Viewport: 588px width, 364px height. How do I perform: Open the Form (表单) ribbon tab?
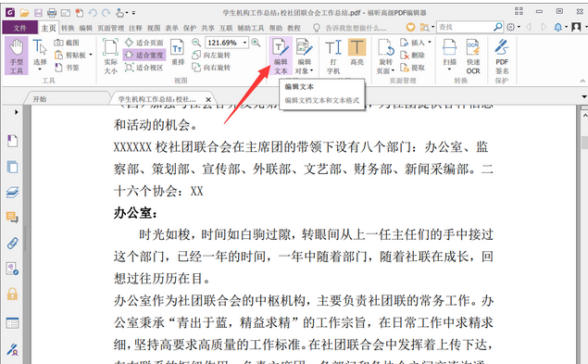(x=171, y=28)
